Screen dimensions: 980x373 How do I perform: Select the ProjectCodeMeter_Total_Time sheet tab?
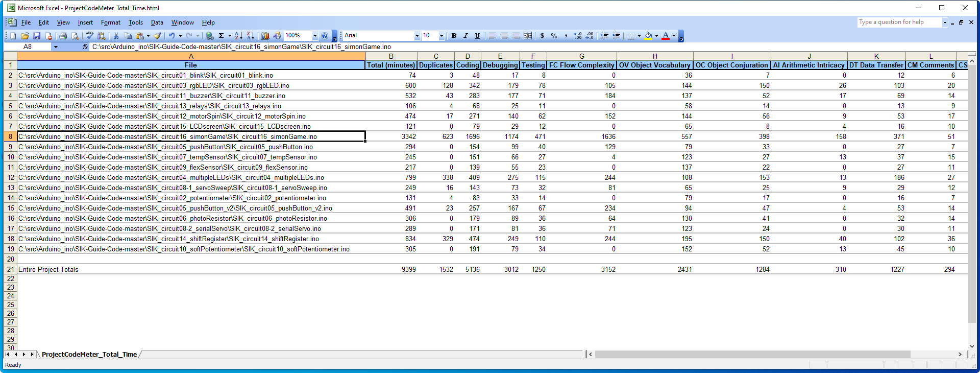[89, 354]
